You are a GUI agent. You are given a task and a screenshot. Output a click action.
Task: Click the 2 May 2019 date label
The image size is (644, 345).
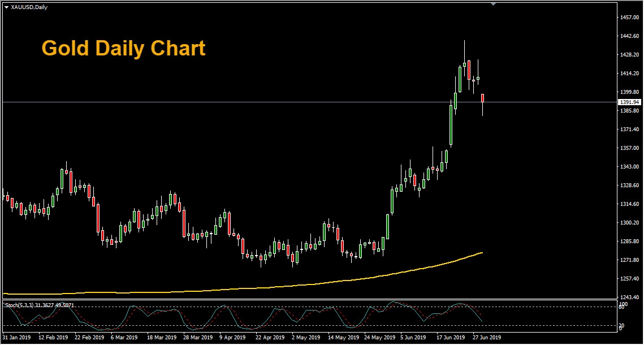(305, 338)
